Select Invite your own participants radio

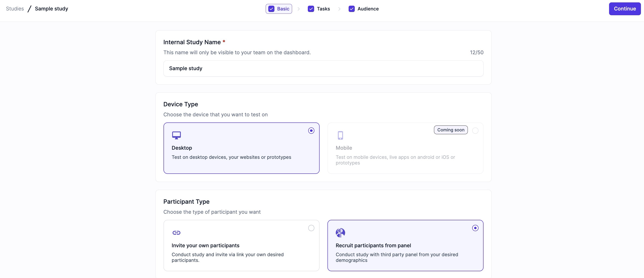(311, 228)
